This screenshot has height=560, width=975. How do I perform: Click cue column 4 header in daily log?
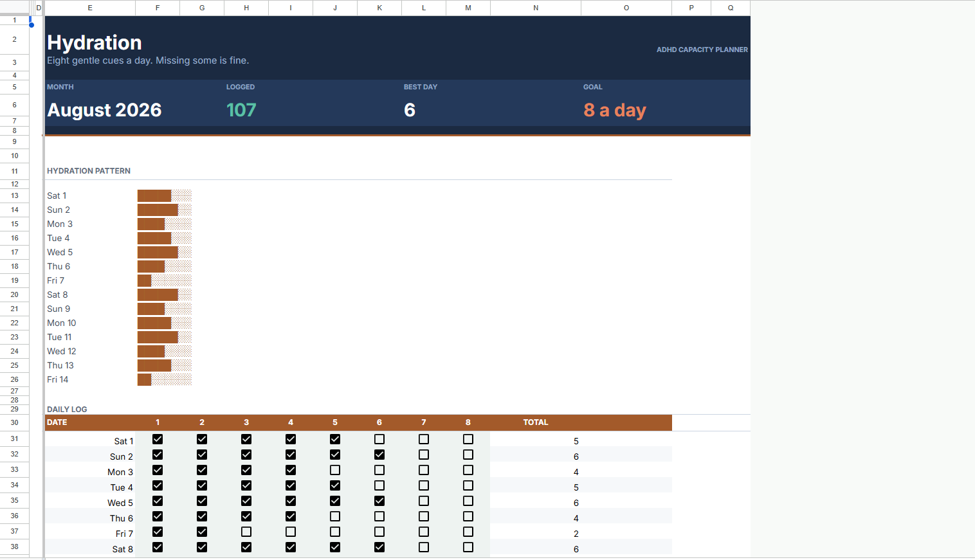click(291, 422)
